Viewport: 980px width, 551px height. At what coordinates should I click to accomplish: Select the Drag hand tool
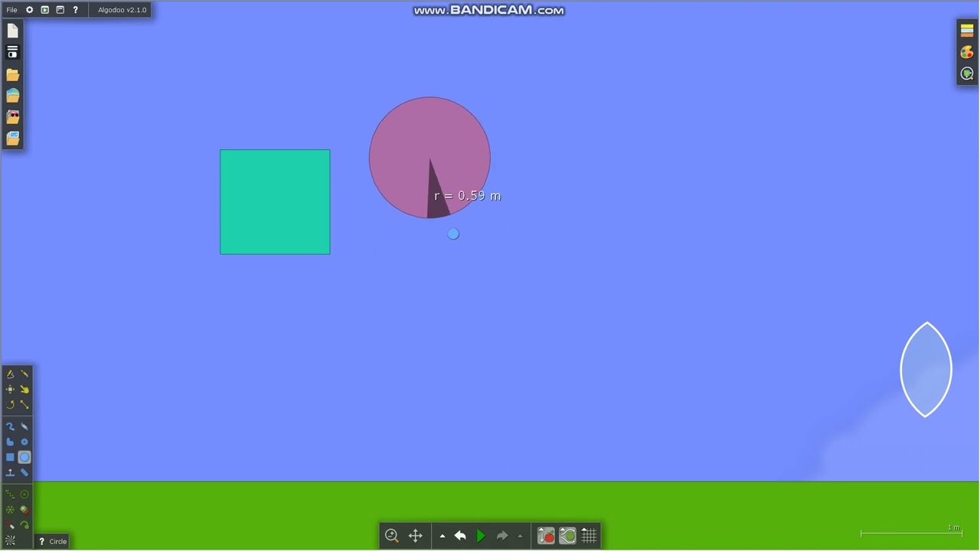24,390
